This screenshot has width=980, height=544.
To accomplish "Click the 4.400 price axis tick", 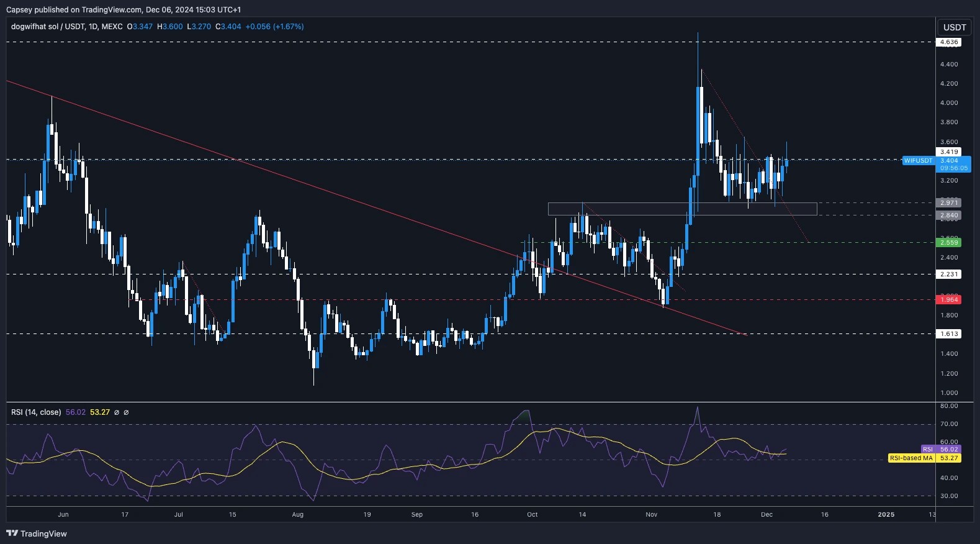I will tap(949, 65).
